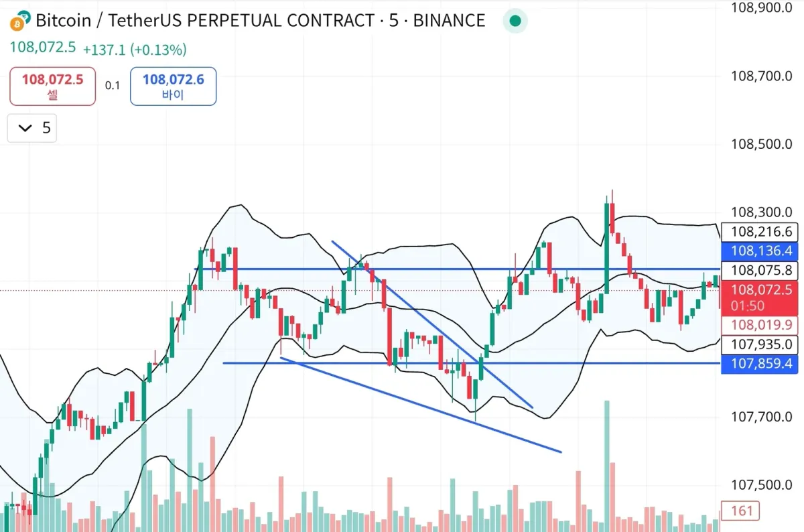Screen dimensions: 804x532
Task: Select the upper blue horizontal resistance line
Action: pos(435,269)
